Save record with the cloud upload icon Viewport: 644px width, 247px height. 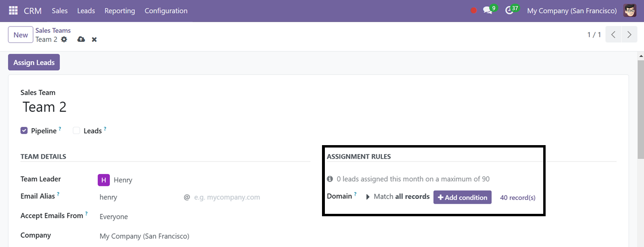(x=81, y=39)
